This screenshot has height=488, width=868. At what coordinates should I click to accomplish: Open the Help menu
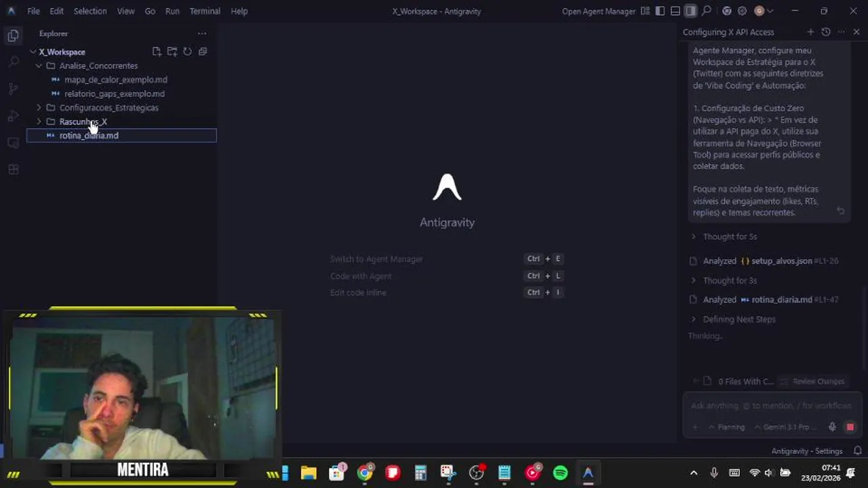(239, 11)
